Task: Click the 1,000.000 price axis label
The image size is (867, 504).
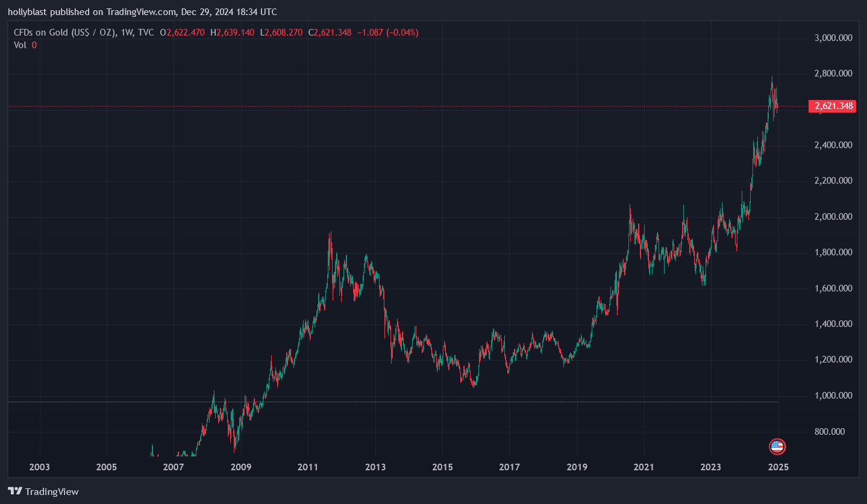Action: click(x=834, y=396)
